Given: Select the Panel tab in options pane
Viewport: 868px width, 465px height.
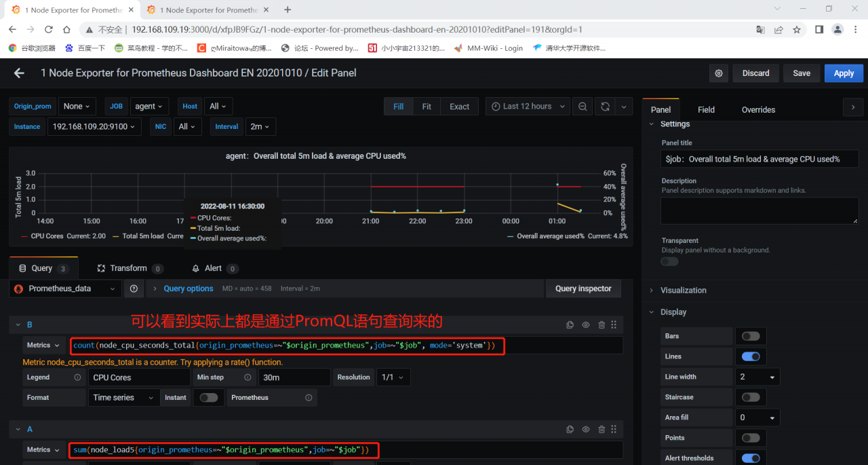Looking at the screenshot, I should point(660,110).
